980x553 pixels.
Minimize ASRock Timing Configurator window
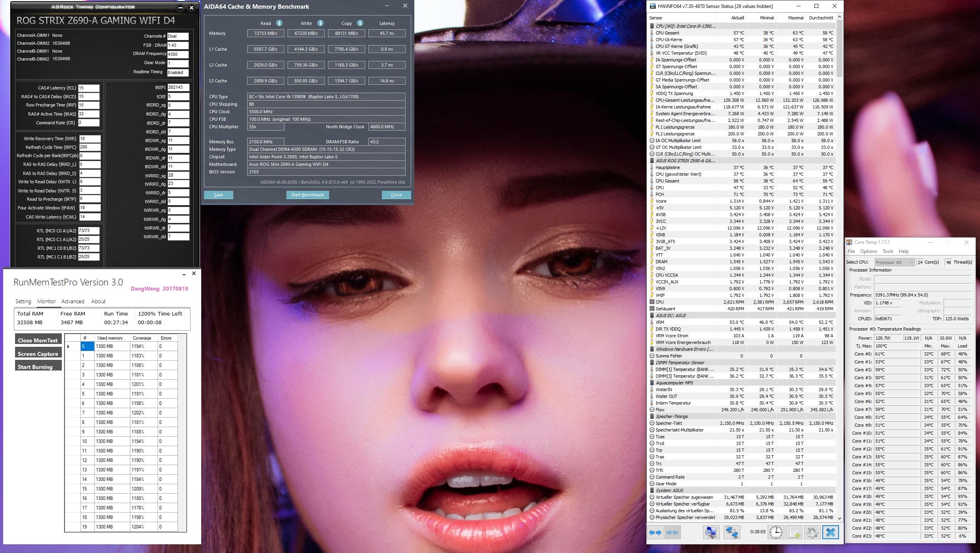[180, 8]
